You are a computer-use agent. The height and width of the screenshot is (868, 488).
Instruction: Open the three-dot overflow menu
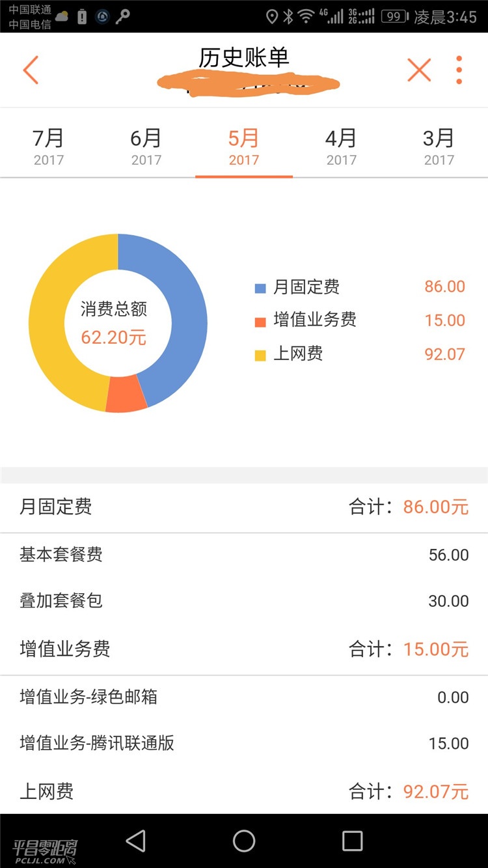pos(459,70)
